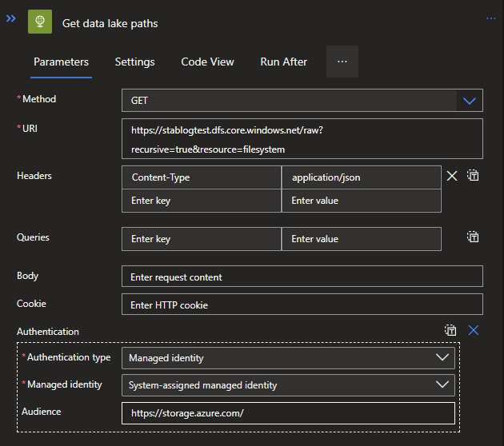504x446 pixels.
Task: Switch Queries to text mode icon
Action: pyautogui.click(x=473, y=237)
